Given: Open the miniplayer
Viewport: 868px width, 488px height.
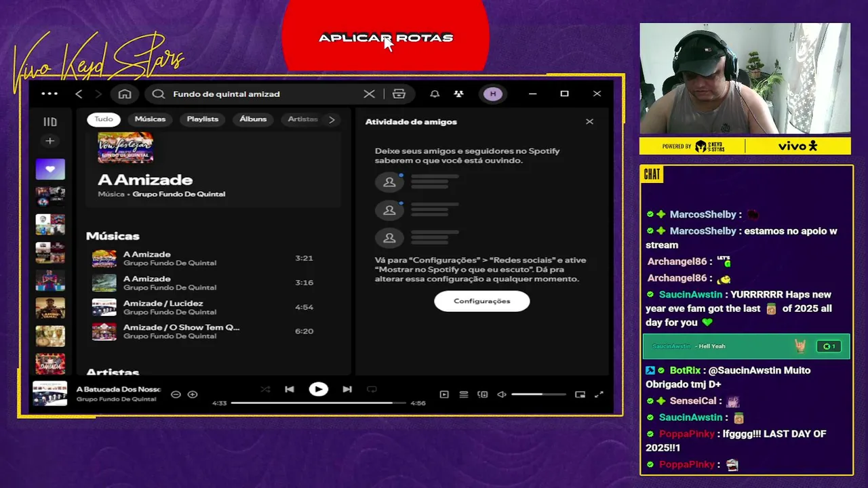Looking at the screenshot, I should tap(580, 394).
